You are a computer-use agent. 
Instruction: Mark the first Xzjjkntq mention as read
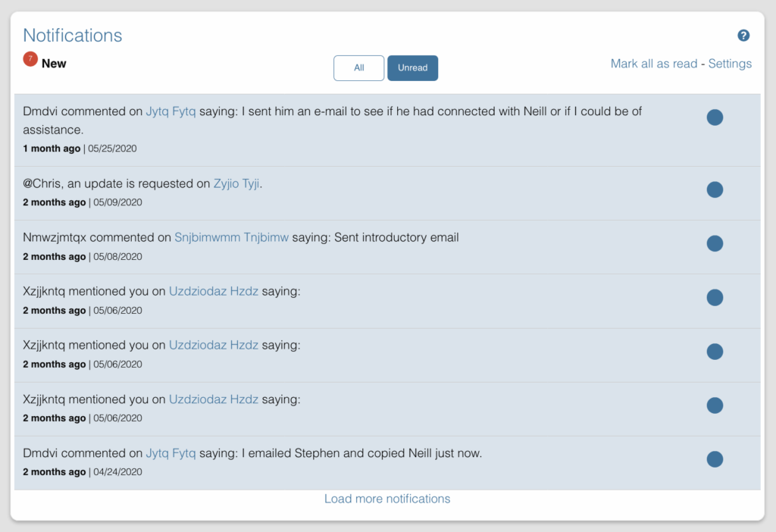[x=715, y=297]
